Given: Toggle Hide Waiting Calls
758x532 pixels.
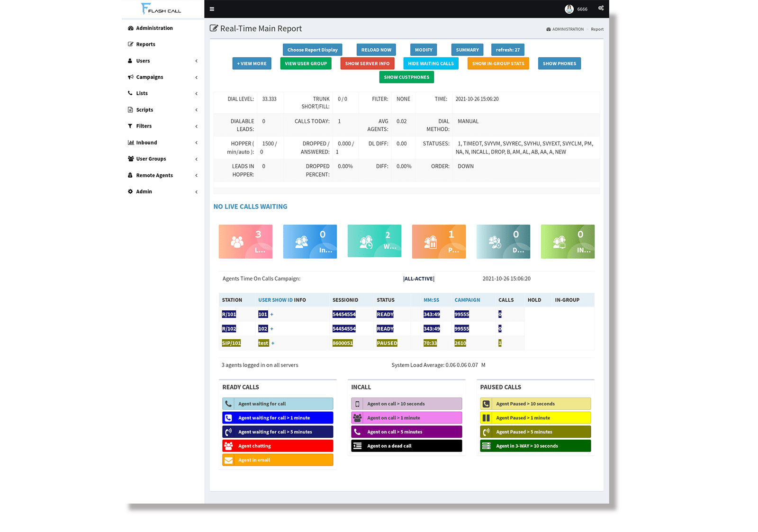Looking at the screenshot, I should click(431, 63).
